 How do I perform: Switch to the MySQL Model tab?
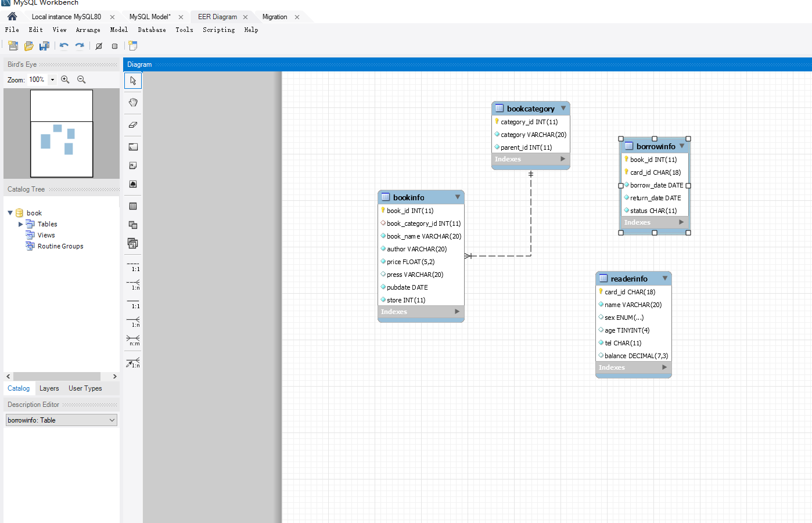pos(150,17)
